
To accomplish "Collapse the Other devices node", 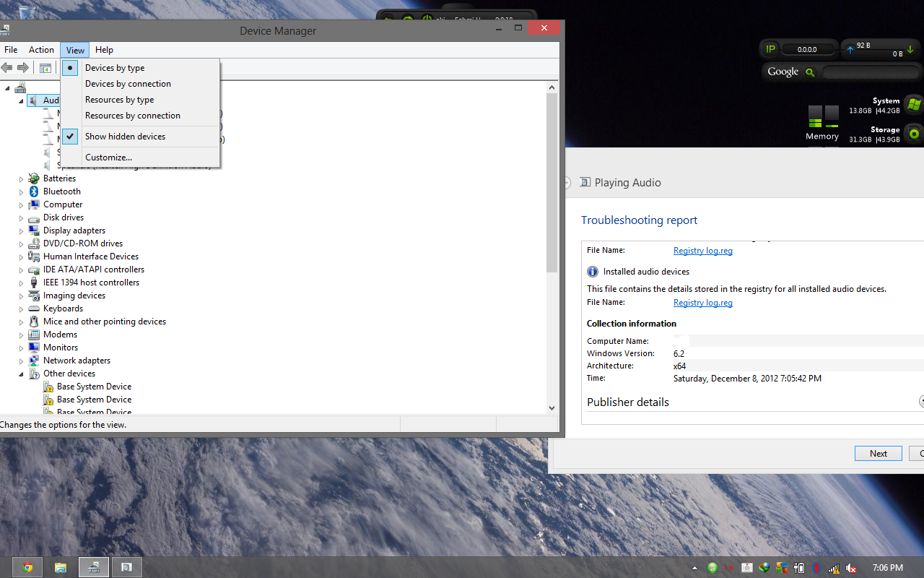I will [21, 374].
